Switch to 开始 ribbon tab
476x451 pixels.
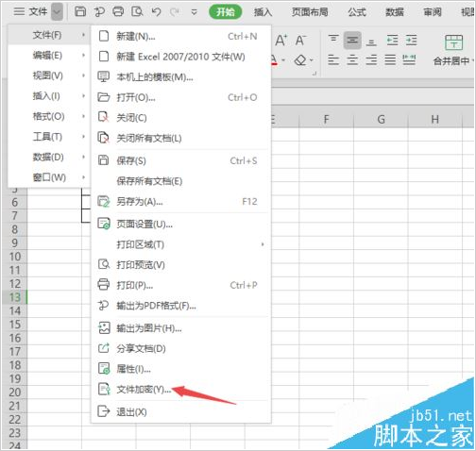[x=226, y=12]
